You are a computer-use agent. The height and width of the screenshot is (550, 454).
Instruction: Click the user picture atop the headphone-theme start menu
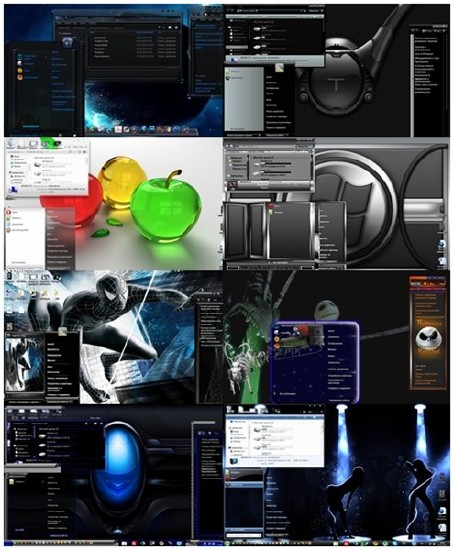tap(279, 68)
